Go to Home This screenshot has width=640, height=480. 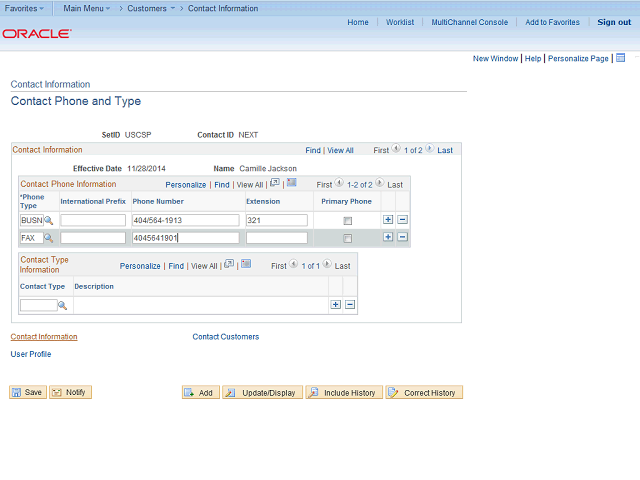(x=358, y=22)
